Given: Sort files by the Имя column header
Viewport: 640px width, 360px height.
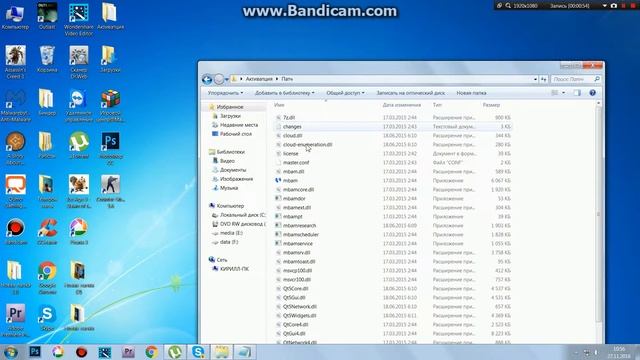Looking at the screenshot, I should click(279, 105).
